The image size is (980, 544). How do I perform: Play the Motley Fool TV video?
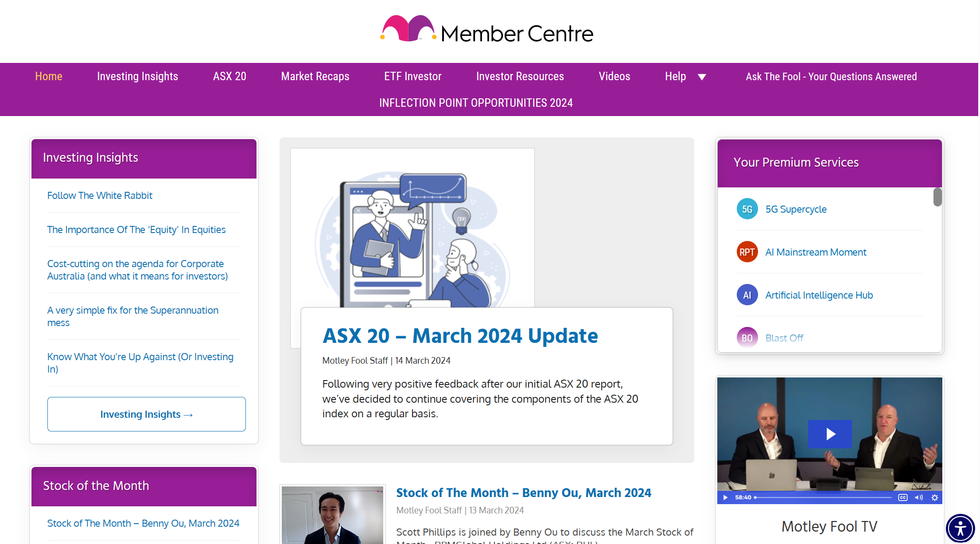(x=830, y=434)
